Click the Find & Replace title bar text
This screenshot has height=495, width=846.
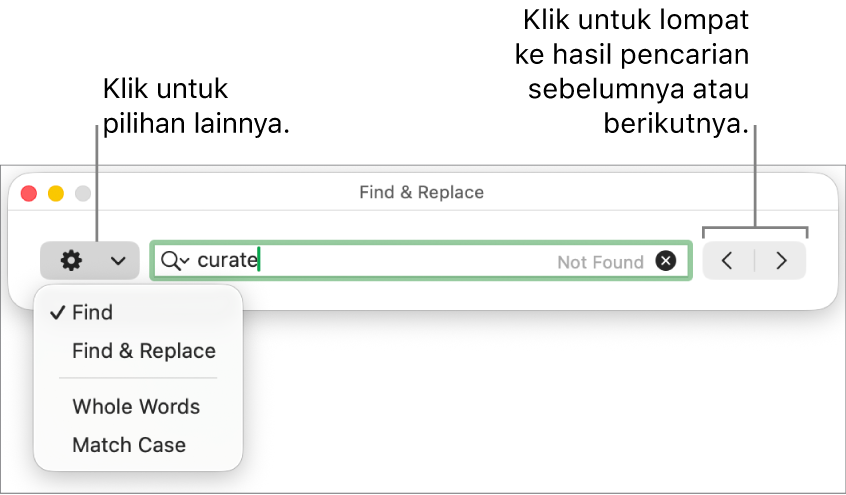pos(421,192)
